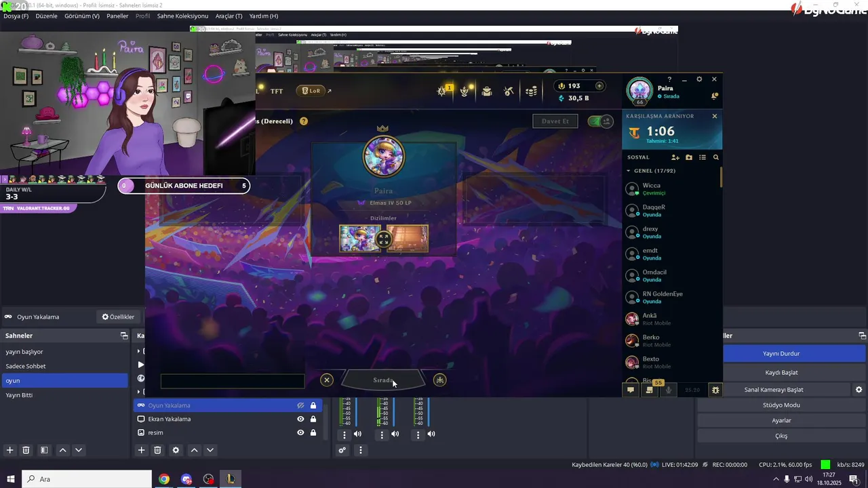Screen dimensions: 868x488
Task: Open the Yardım (H) menu
Action: point(263,16)
